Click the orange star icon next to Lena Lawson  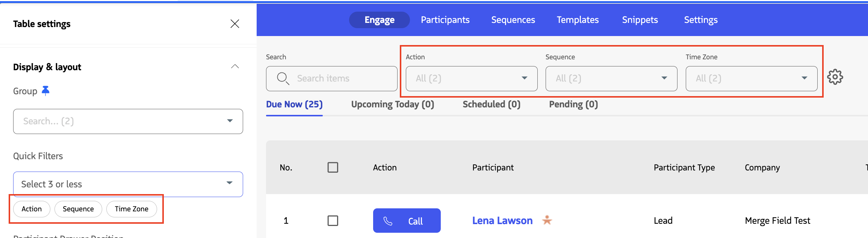[x=547, y=220]
